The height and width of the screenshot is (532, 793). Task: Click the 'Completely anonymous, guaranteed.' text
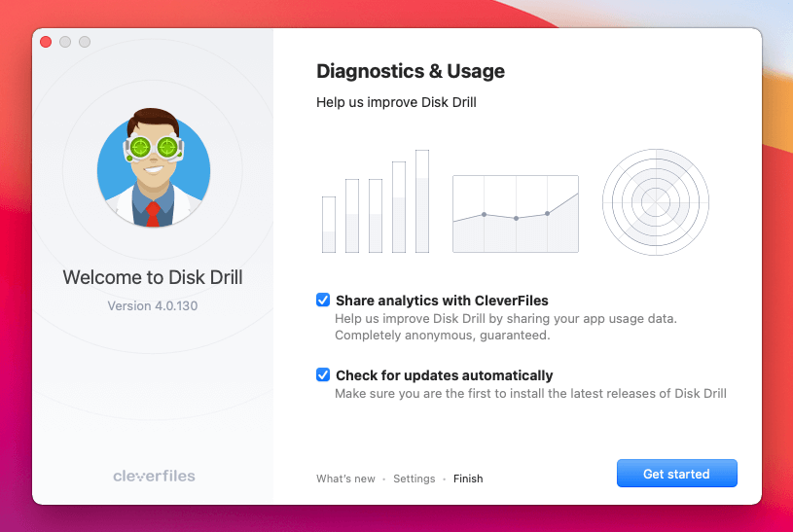443,336
